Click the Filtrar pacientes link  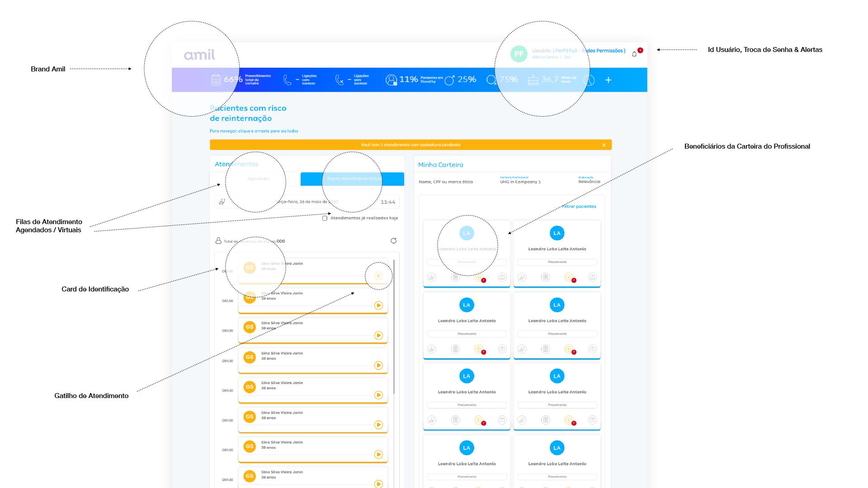point(579,206)
